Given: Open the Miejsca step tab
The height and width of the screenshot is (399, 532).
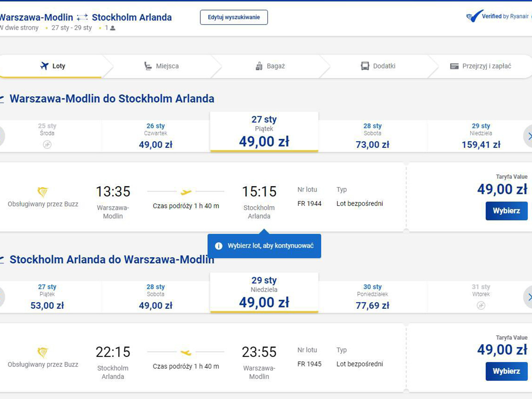Looking at the screenshot, I should [x=162, y=66].
